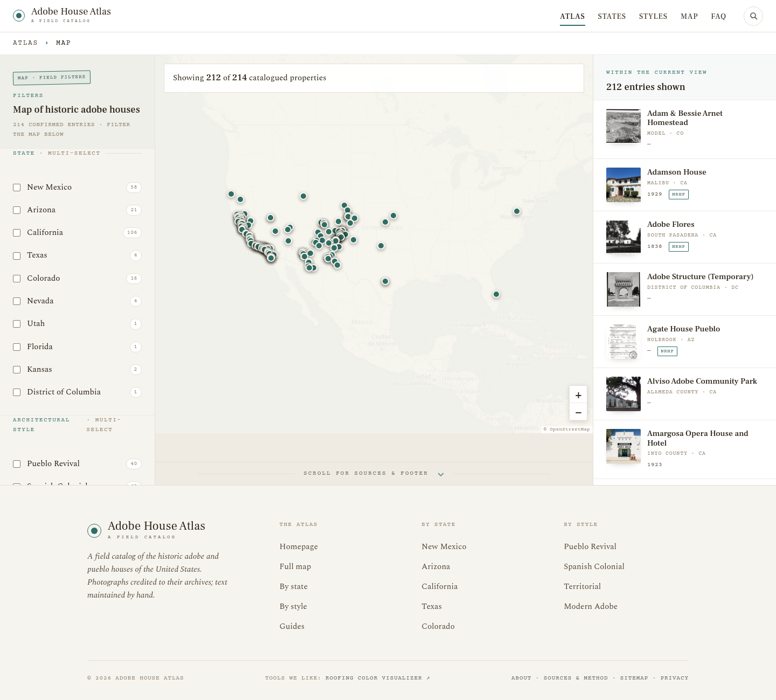
Task: Follow footer Sources & Method link
Action: (x=576, y=678)
